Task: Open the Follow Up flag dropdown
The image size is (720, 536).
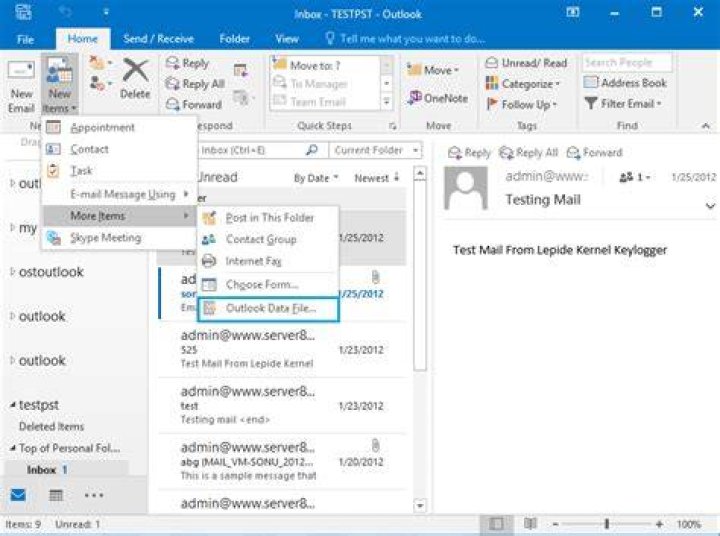Action: [x=521, y=104]
